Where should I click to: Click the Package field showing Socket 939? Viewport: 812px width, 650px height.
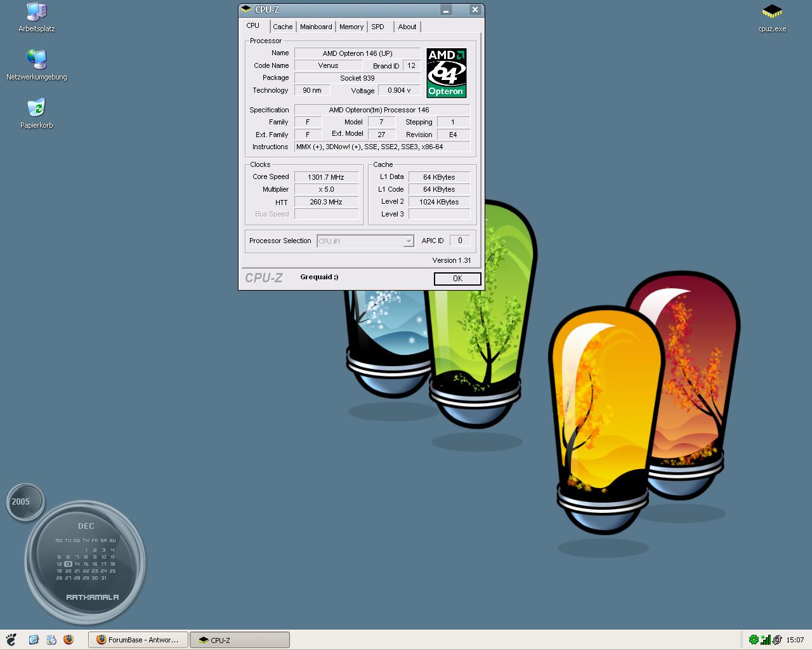pyautogui.click(x=357, y=78)
